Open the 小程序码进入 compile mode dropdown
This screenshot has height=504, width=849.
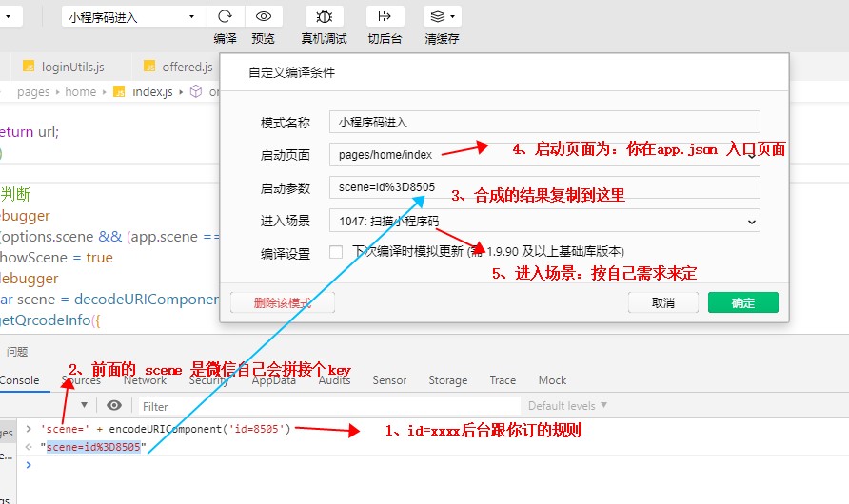coord(134,17)
